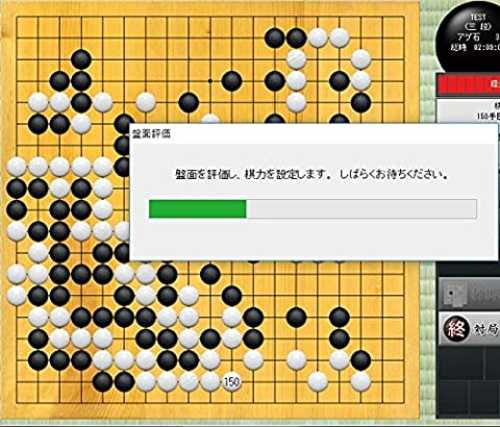Click the black stone at bottom row left end

103,382
